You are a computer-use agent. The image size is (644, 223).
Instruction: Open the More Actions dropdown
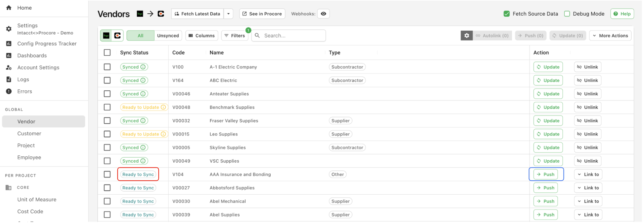pos(610,36)
